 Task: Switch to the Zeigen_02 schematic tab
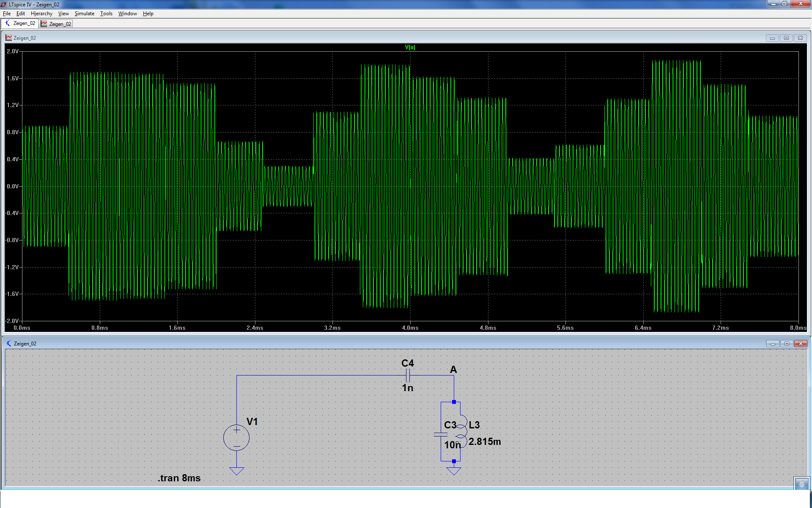(20, 23)
